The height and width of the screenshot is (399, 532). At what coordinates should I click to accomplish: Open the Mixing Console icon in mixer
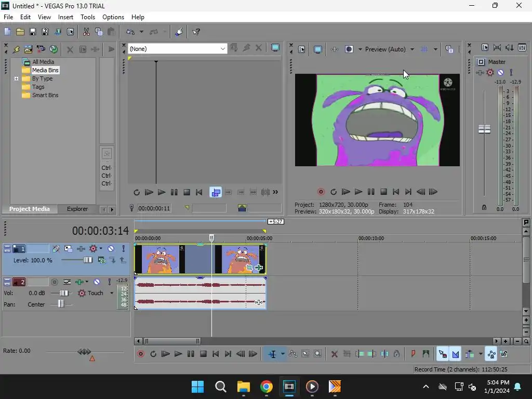[522, 48]
